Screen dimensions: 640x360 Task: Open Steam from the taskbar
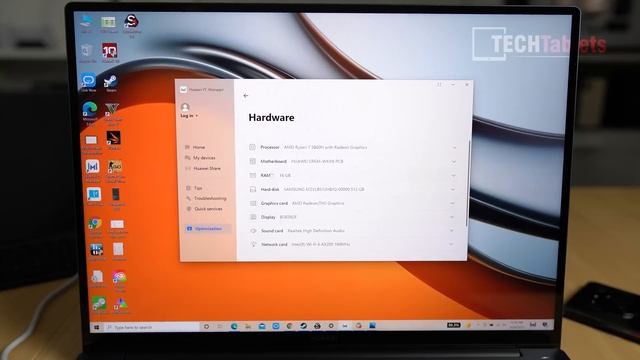[303, 326]
